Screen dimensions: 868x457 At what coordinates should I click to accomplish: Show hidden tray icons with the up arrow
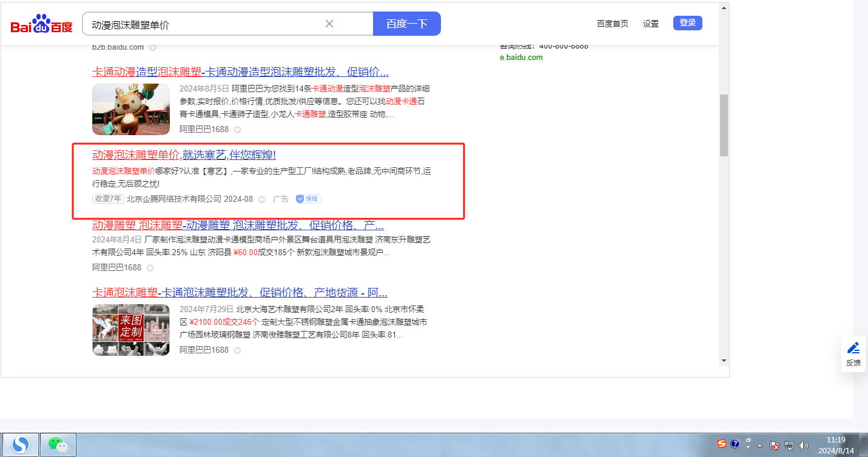coord(759,445)
